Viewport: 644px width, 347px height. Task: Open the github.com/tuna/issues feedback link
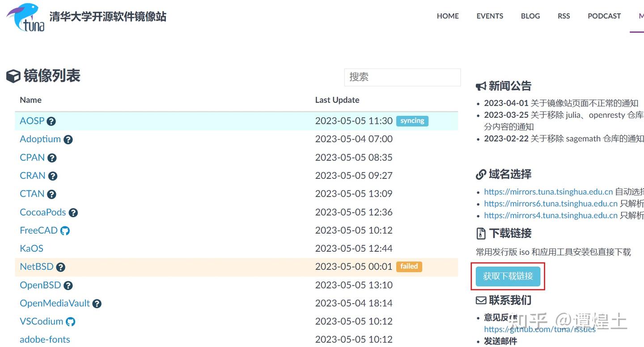pos(540,330)
